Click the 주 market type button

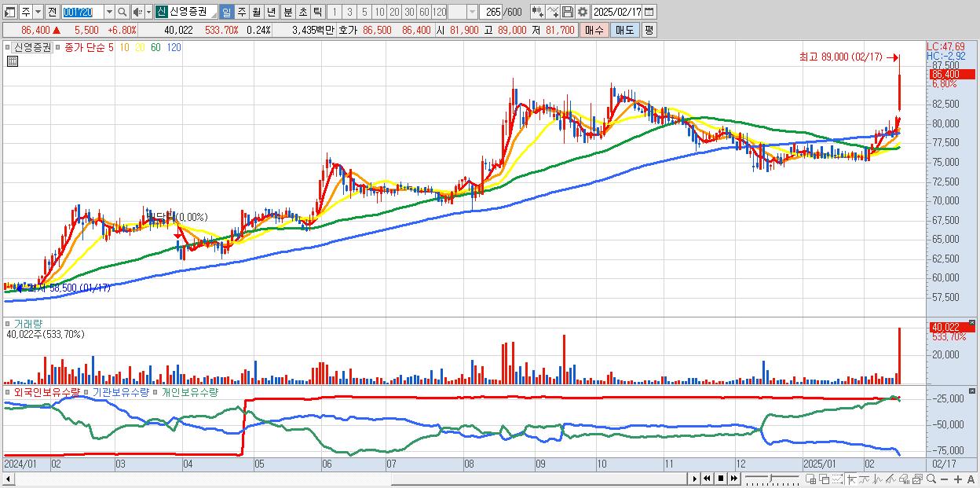point(25,12)
